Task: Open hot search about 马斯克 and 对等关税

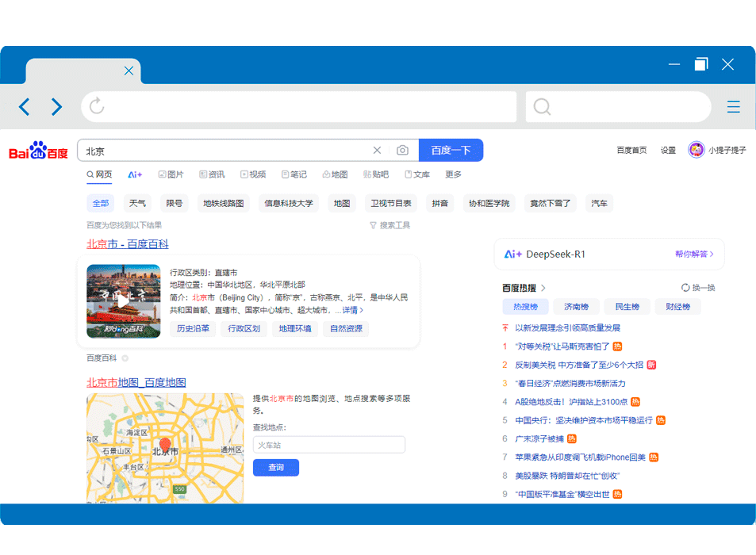Action: coord(562,346)
